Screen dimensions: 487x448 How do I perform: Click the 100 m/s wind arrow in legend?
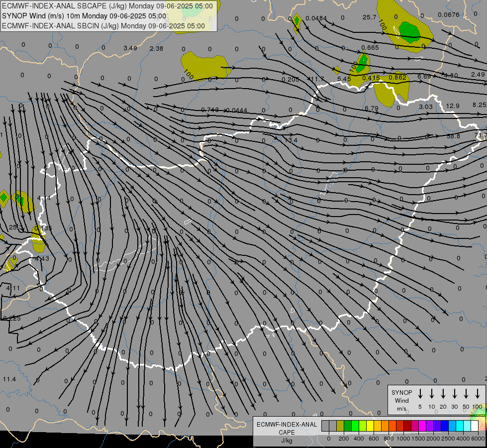click(x=478, y=393)
